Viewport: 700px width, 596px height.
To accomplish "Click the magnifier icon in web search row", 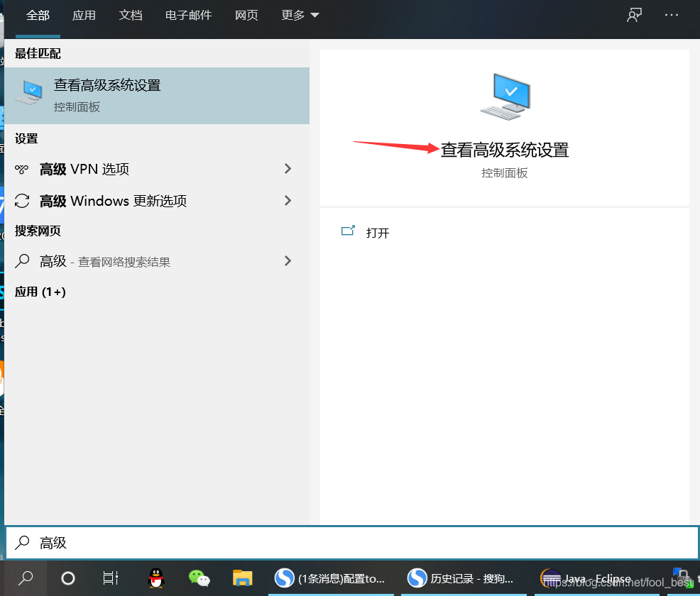I will coord(22,261).
